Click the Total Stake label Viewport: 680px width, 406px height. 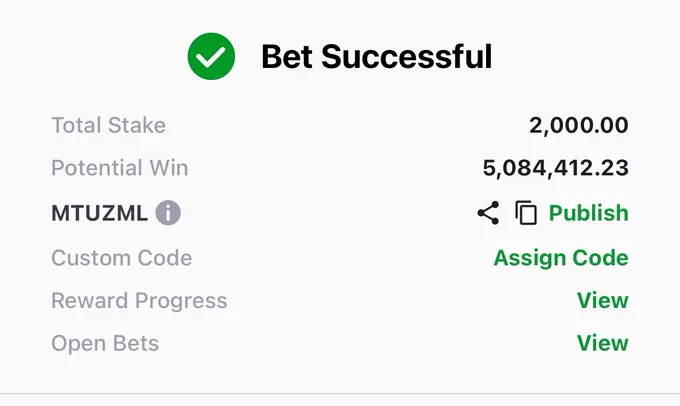coord(108,125)
